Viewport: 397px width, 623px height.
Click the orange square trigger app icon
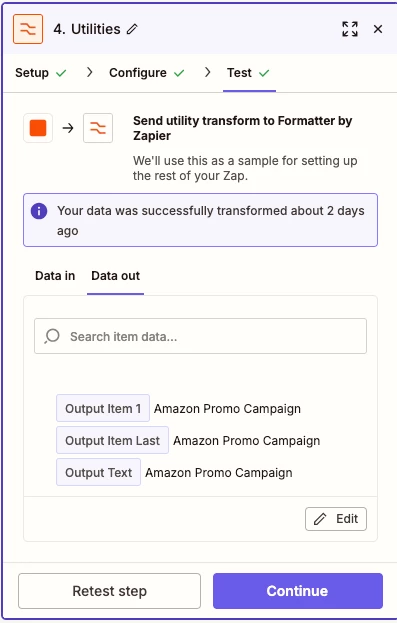tap(38, 128)
